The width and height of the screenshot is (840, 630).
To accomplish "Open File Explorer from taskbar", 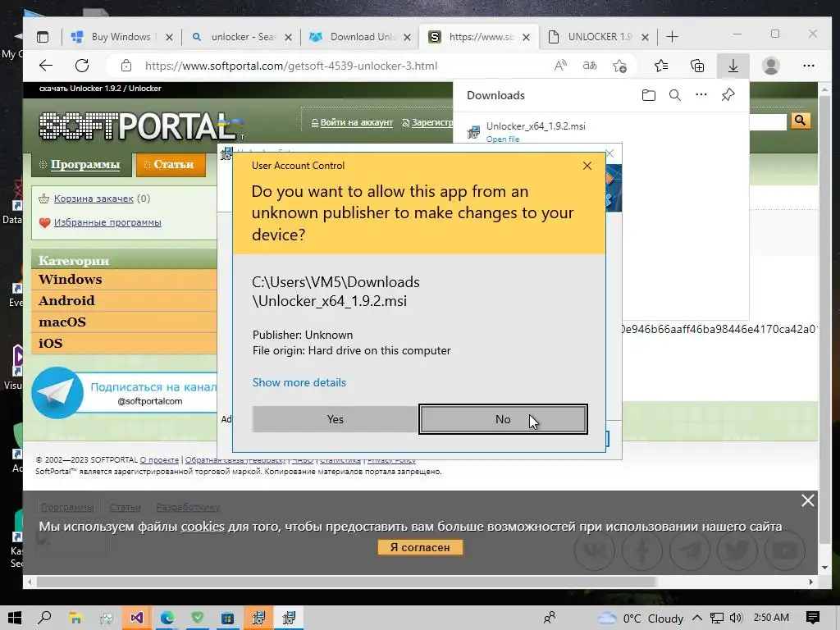I will pos(75,619).
